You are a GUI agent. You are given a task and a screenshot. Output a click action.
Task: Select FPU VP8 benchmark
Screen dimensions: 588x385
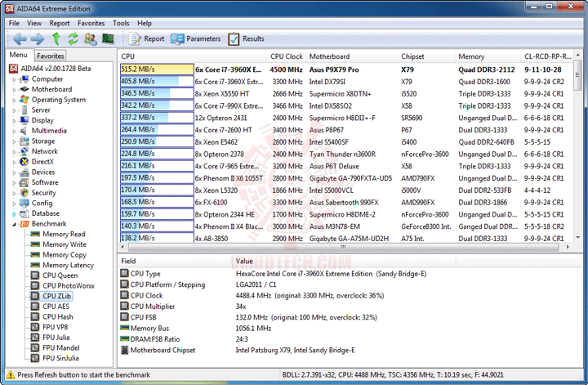coord(56,327)
